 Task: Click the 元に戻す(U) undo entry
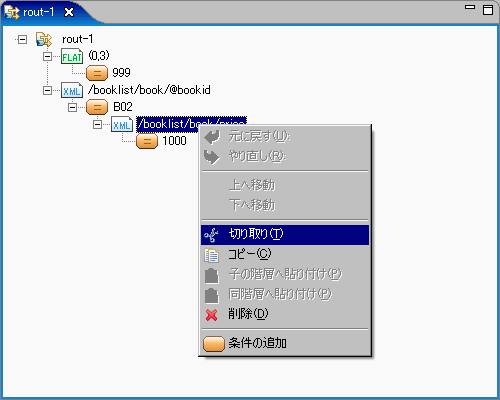(x=285, y=137)
